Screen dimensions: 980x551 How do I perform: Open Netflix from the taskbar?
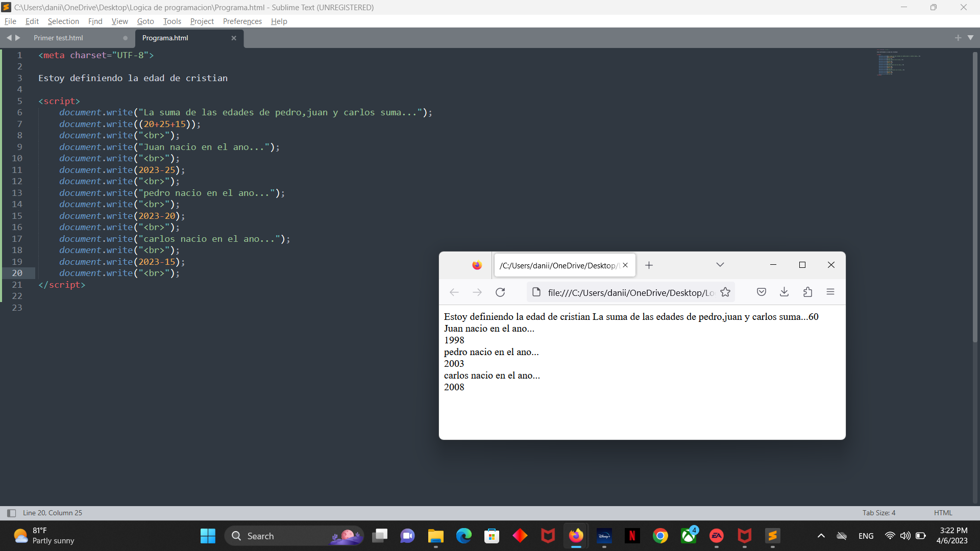(x=632, y=536)
